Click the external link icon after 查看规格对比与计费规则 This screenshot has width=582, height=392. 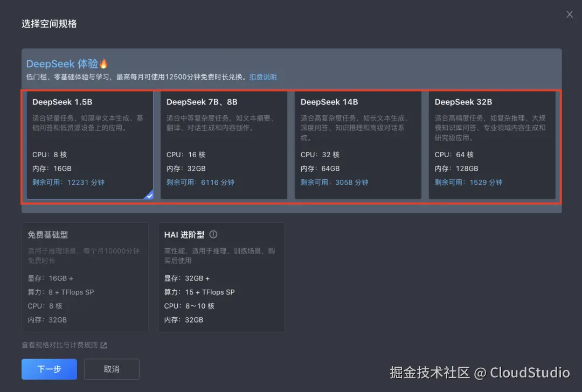pyautogui.click(x=105, y=345)
